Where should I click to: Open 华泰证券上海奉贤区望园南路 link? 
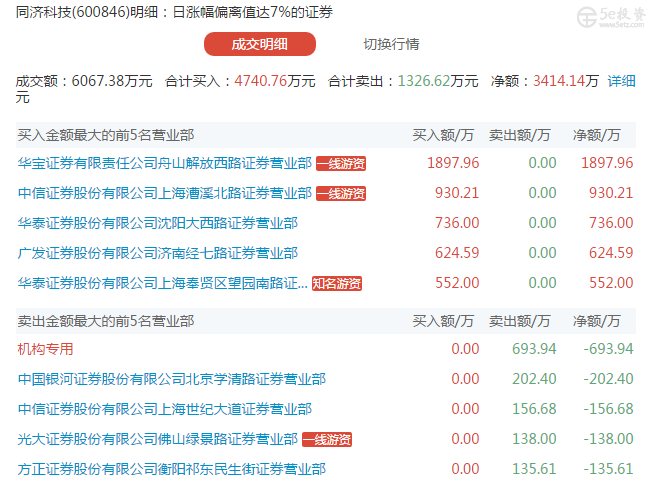click(162, 283)
